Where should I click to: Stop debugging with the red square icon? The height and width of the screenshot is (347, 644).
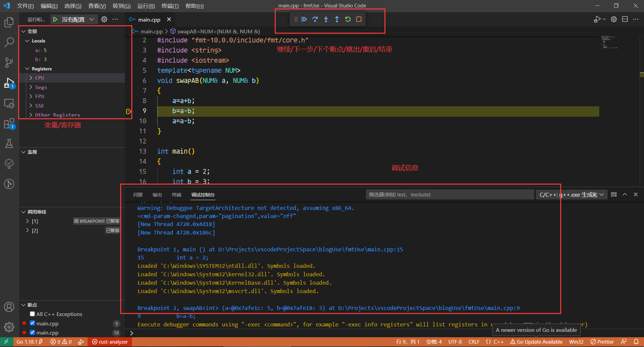[359, 19]
